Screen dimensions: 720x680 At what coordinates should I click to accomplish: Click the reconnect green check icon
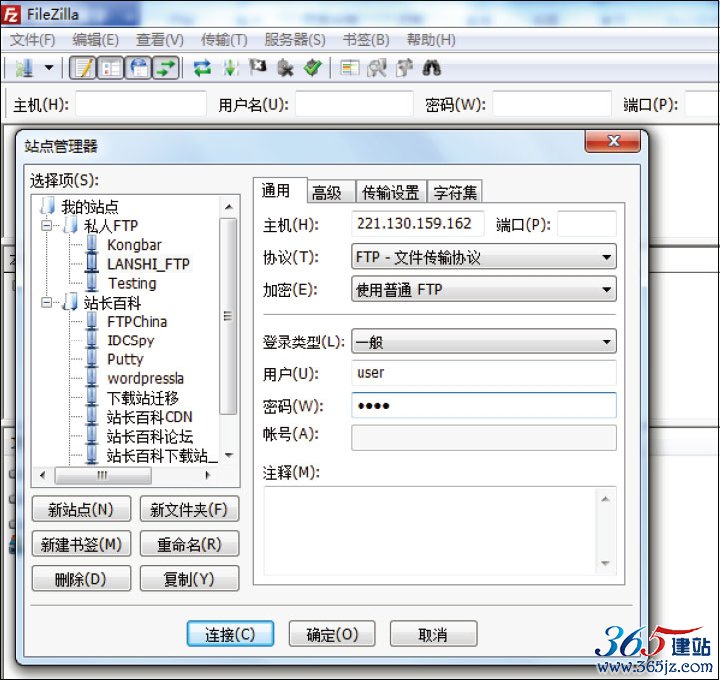tap(313, 68)
